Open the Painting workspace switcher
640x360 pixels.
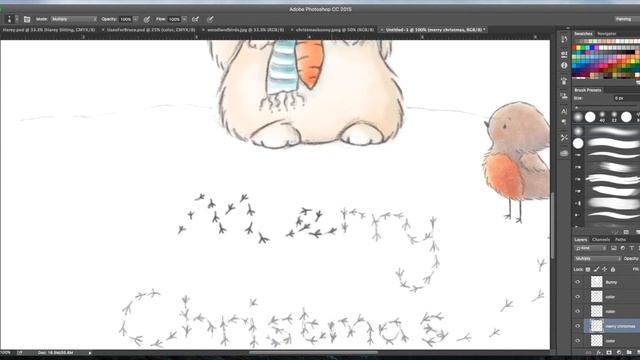(x=624, y=19)
